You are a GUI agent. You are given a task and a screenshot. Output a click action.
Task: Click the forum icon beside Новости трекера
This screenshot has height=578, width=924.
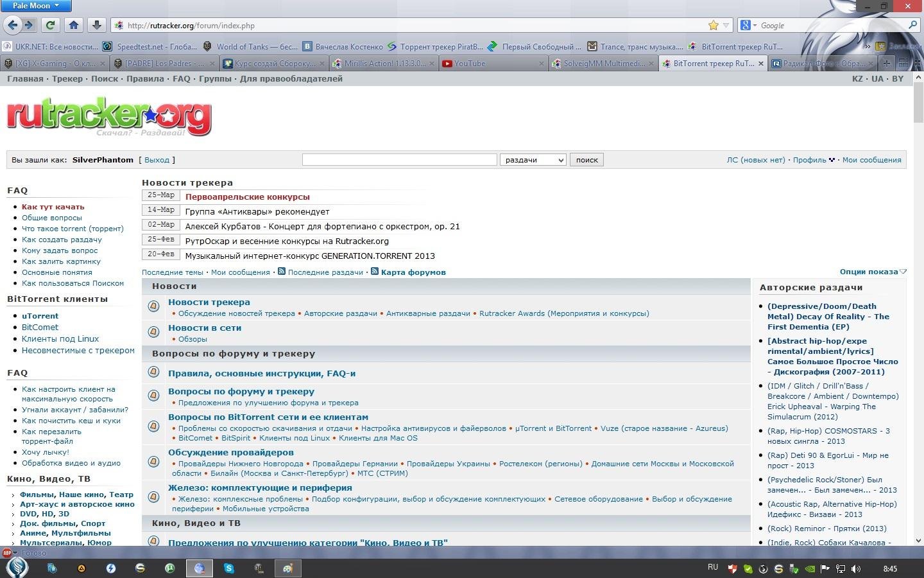[x=153, y=306]
